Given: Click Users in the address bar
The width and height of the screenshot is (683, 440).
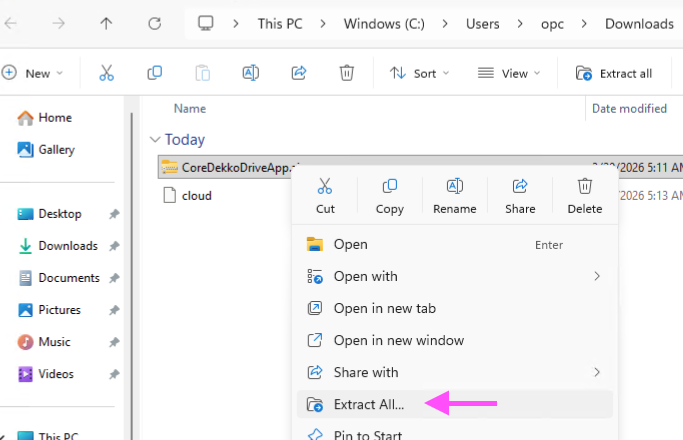Looking at the screenshot, I should [482, 24].
